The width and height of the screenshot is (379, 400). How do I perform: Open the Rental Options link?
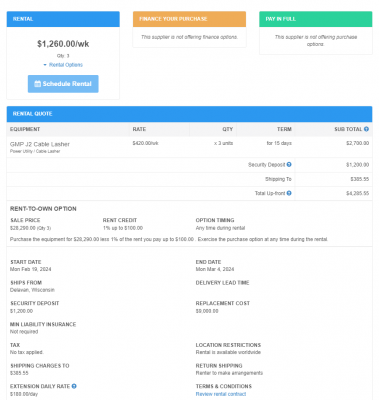(66, 65)
